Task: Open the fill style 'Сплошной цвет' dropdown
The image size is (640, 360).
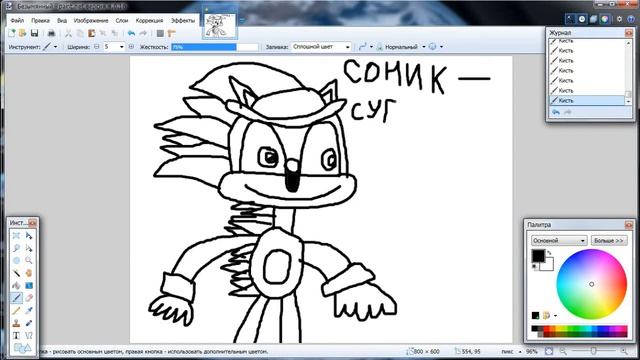Action: 321,47
